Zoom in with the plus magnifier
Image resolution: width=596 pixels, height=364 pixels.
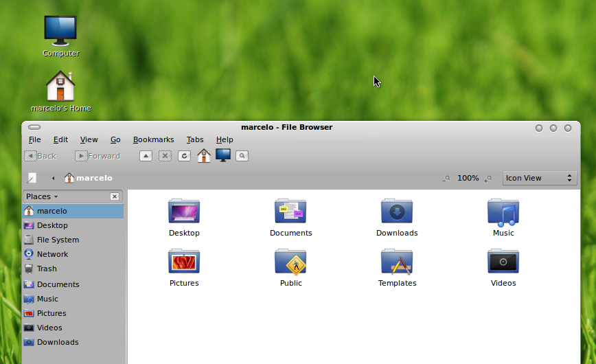[488, 178]
